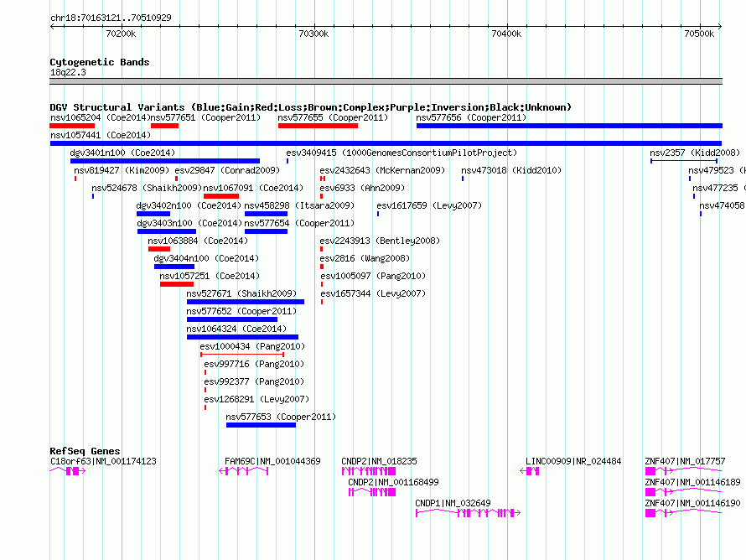
Task: Open LINC00909|NR_024484 gene
Action: pos(573,461)
